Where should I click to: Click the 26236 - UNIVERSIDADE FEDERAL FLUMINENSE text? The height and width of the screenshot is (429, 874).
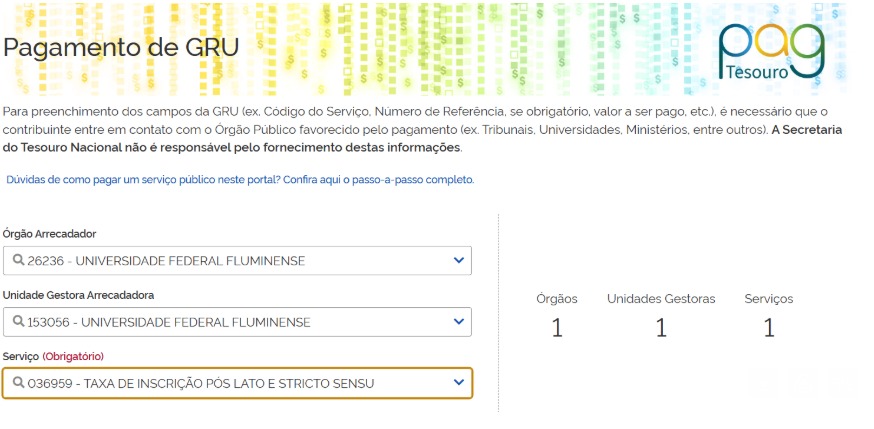[x=166, y=261]
